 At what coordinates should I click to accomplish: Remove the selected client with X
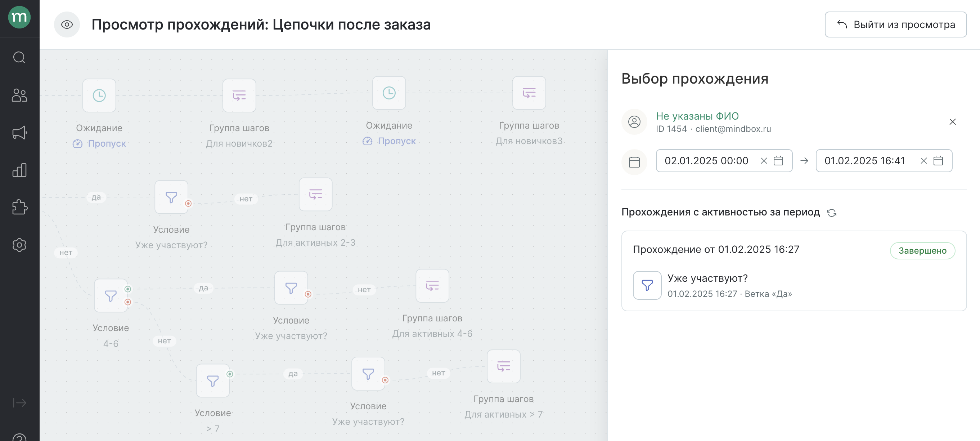point(952,122)
